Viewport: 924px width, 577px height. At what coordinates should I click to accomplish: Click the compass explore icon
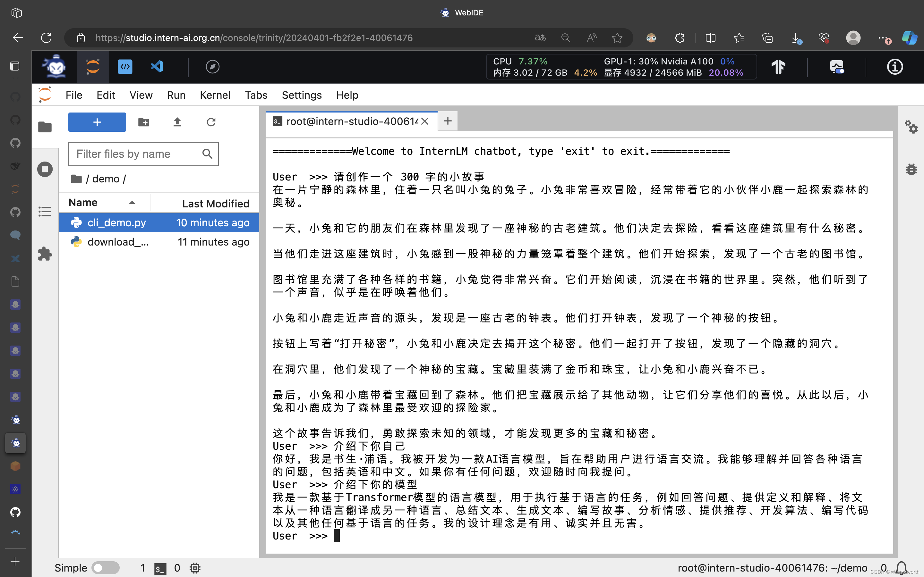pos(212,67)
